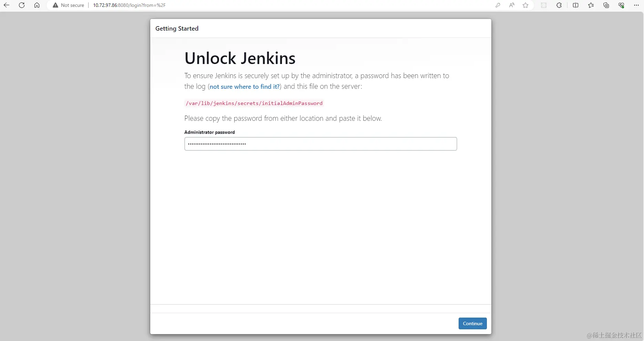Image resolution: width=644 pixels, height=341 pixels.
Task: Open split screen view icon
Action: pos(575,5)
